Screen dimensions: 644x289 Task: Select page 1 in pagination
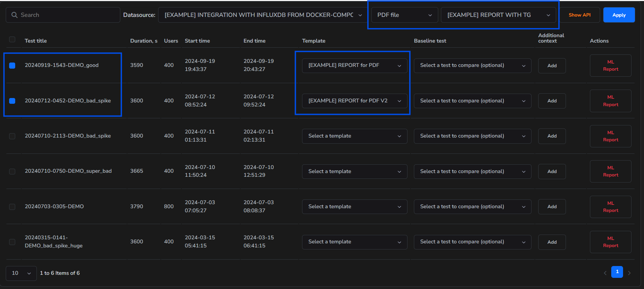[617, 272]
